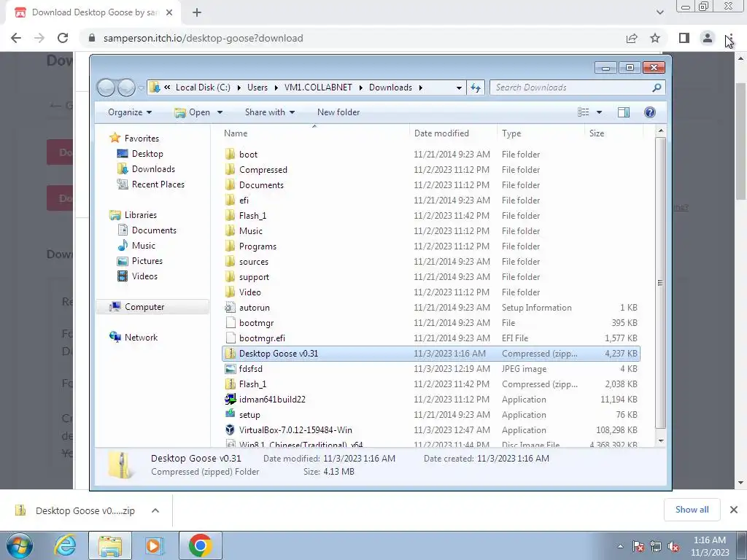Share this page icon in address bar
This screenshot has width=747, height=560.
pyautogui.click(x=632, y=38)
